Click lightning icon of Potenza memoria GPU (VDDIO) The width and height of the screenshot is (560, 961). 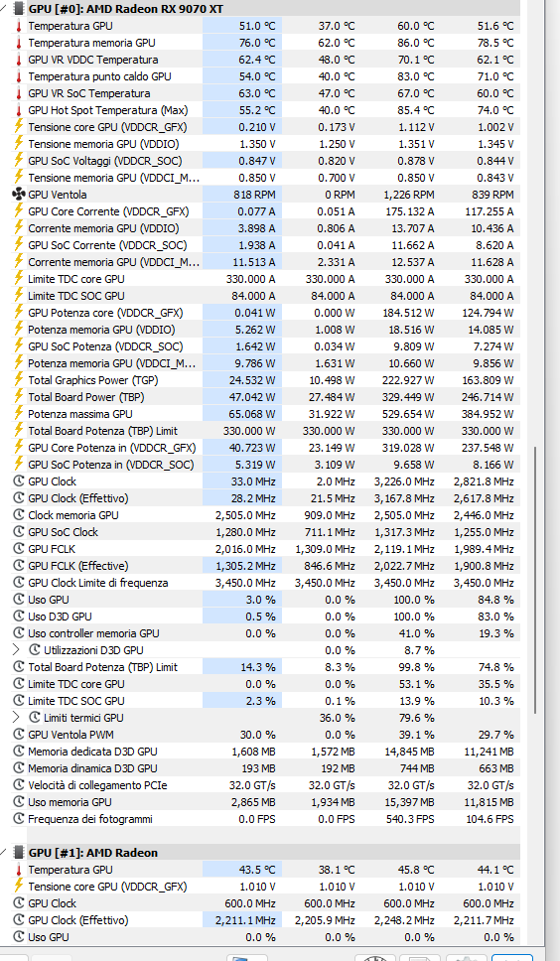point(19,330)
